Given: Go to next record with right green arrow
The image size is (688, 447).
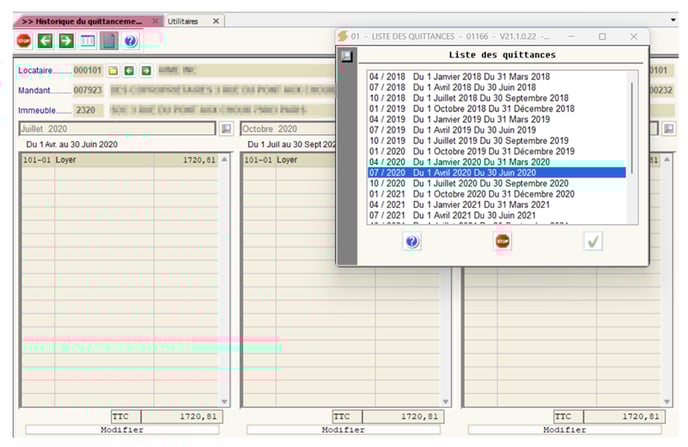Looking at the screenshot, I should (x=66, y=41).
